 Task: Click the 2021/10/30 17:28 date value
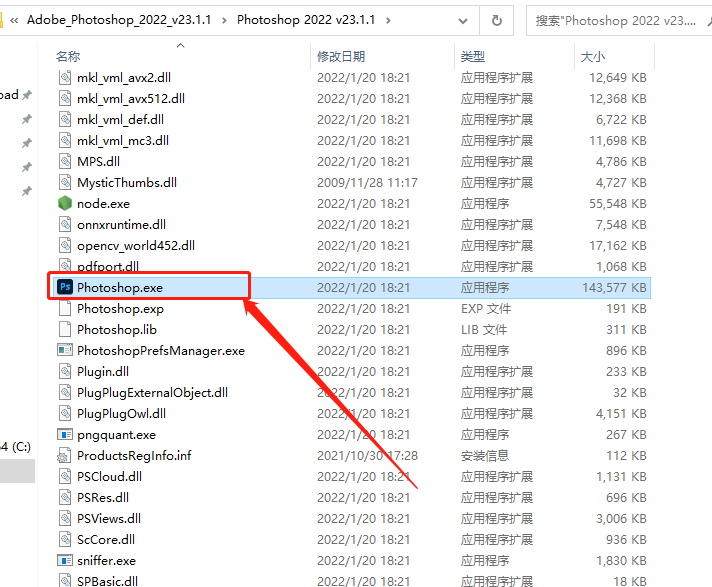coord(367,455)
